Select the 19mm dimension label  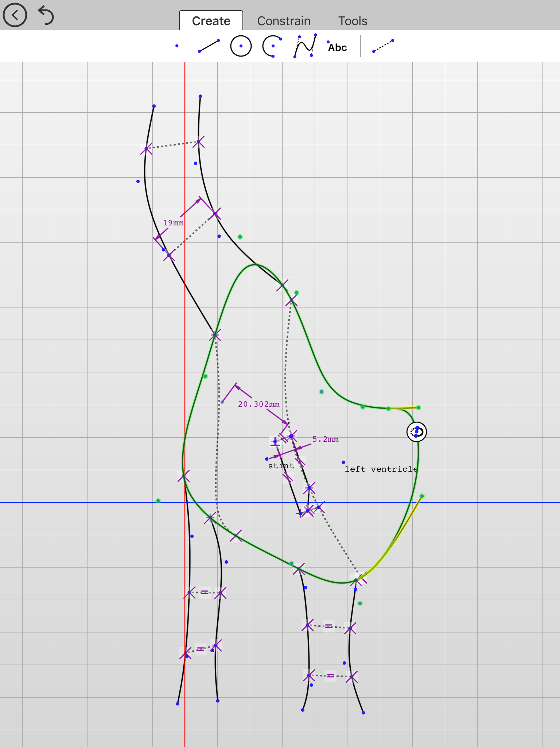173,223
